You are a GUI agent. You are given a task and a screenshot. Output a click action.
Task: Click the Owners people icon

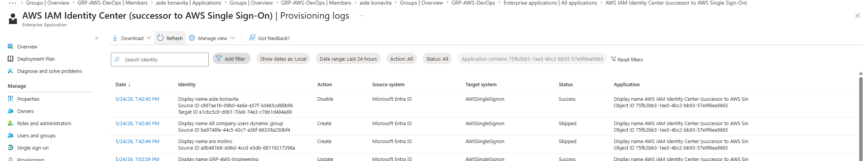tap(10, 111)
